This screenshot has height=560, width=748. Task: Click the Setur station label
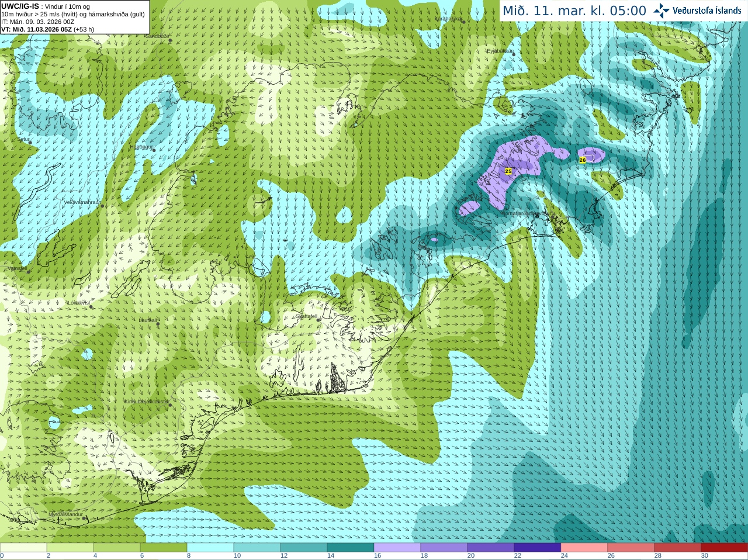pos(24,140)
